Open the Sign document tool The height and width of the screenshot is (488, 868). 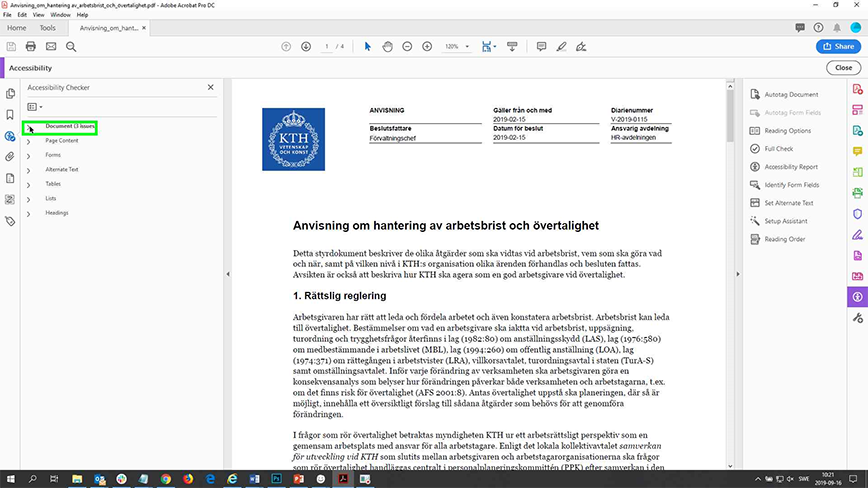pyautogui.click(x=581, y=46)
